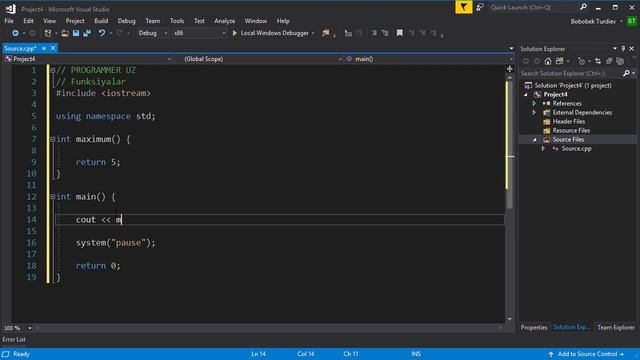The width and height of the screenshot is (640, 360).
Task: Click the split editor plus handle
Action: pyautogui.click(x=510, y=69)
